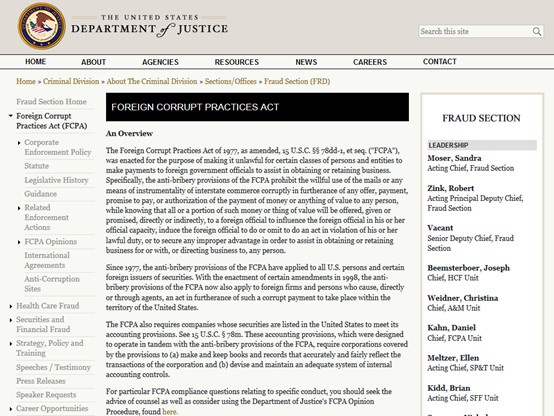
Task: Open the Anti-Corruption Sites sidebar link
Action: pyautogui.click(x=52, y=284)
